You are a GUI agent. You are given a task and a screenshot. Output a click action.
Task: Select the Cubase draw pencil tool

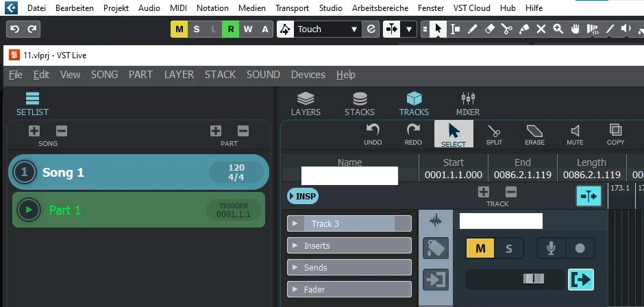pos(472,29)
